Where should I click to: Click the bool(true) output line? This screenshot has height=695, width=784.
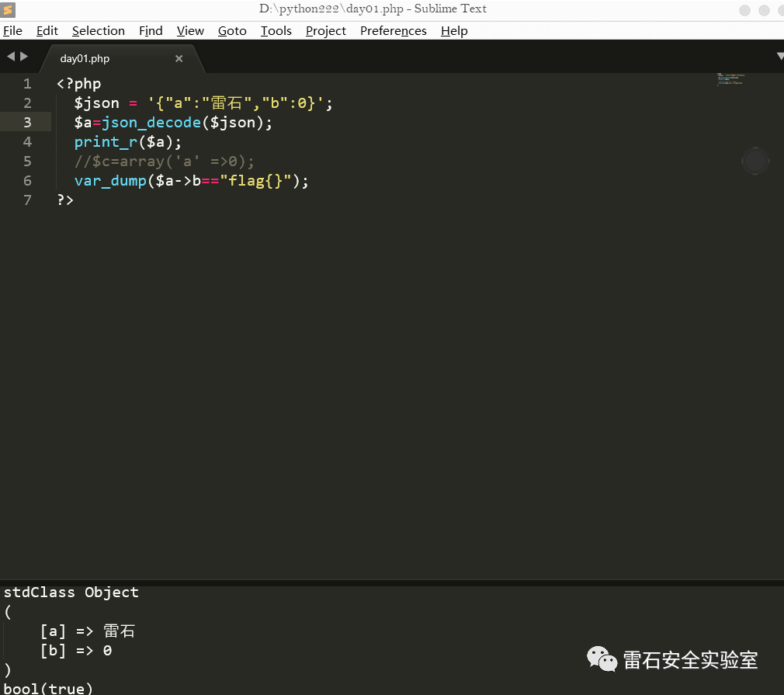tap(48, 688)
